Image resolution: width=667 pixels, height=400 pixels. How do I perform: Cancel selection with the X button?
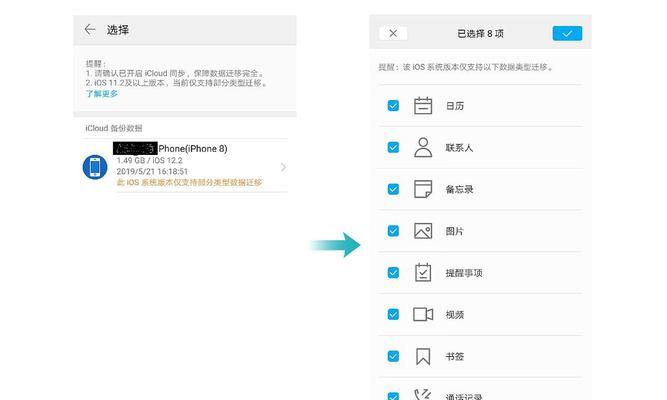(x=393, y=33)
